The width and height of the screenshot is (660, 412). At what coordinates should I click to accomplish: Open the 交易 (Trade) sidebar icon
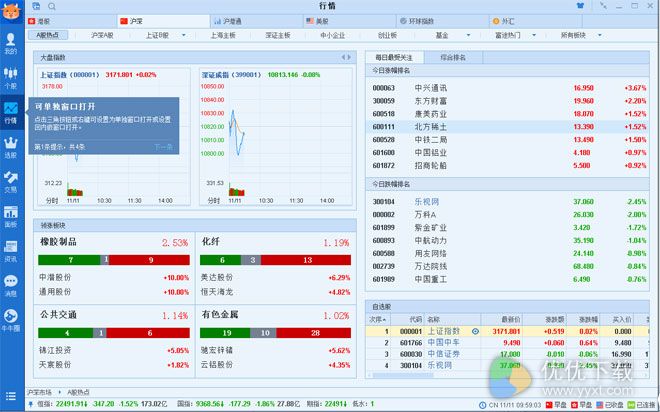pyautogui.click(x=11, y=182)
